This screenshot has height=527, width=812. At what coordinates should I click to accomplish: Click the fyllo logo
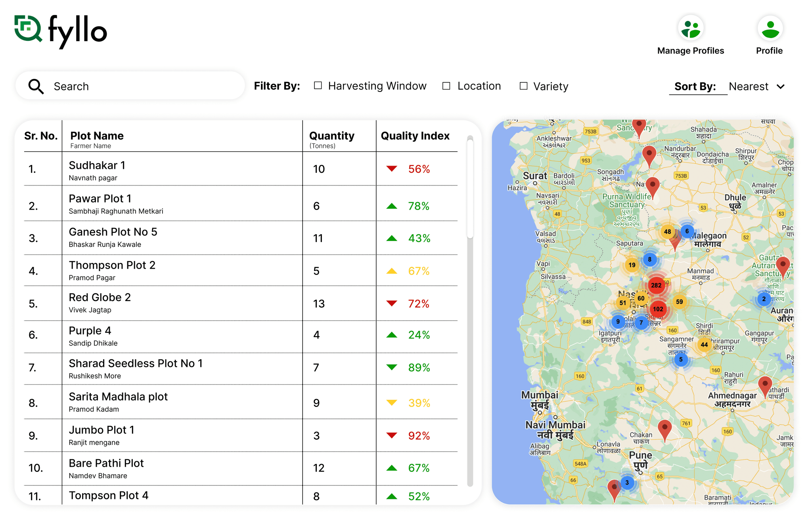click(x=60, y=31)
